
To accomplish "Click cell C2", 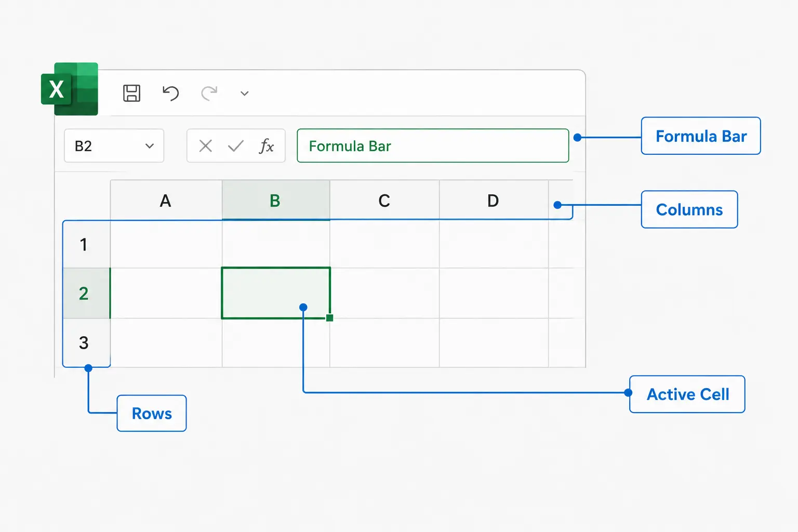I will [384, 293].
